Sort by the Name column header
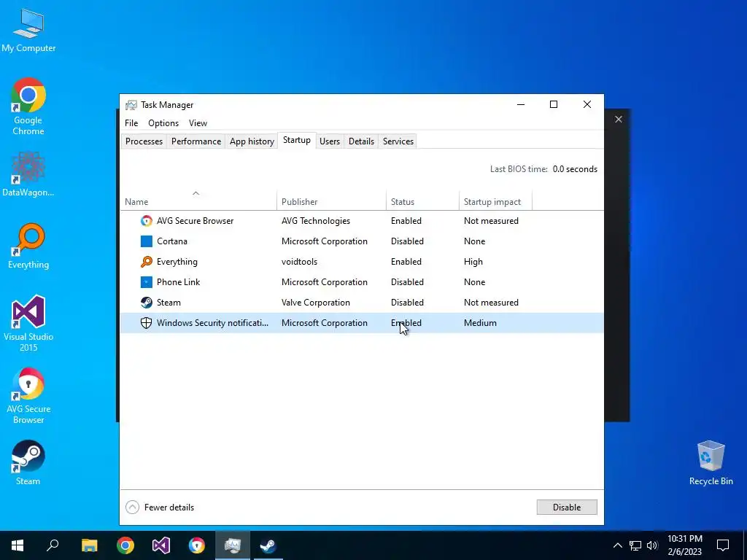 pyautogui.click(x=198, y=199)
